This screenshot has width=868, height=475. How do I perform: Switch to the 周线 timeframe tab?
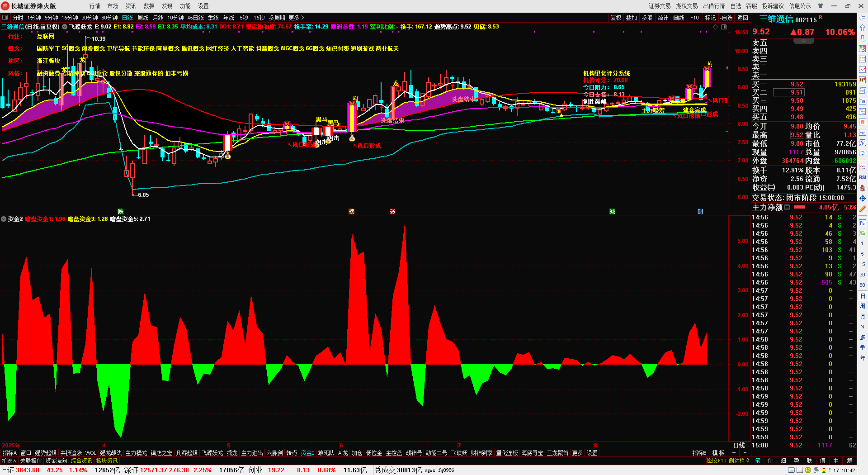coord(143,18)
